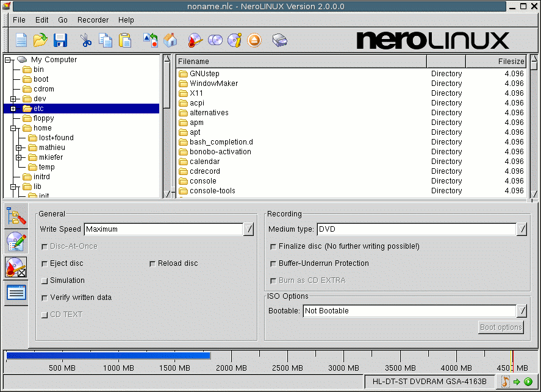Enable Buffer-Underrun Protection
The image size is (541, 392).
coord(273,264)
